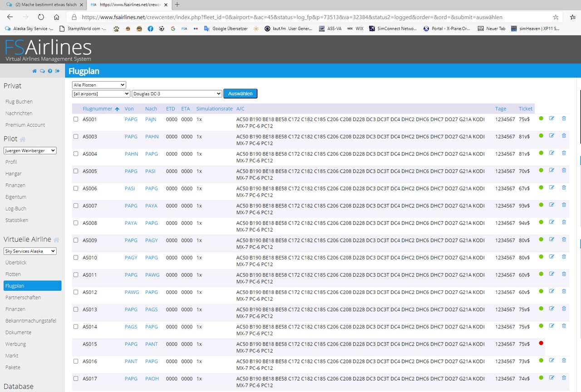581x392 pixels.
Task: Open the Douglas DC-3 aircraft dropdown
Action: pyautogui.click(x=177, y=93)
